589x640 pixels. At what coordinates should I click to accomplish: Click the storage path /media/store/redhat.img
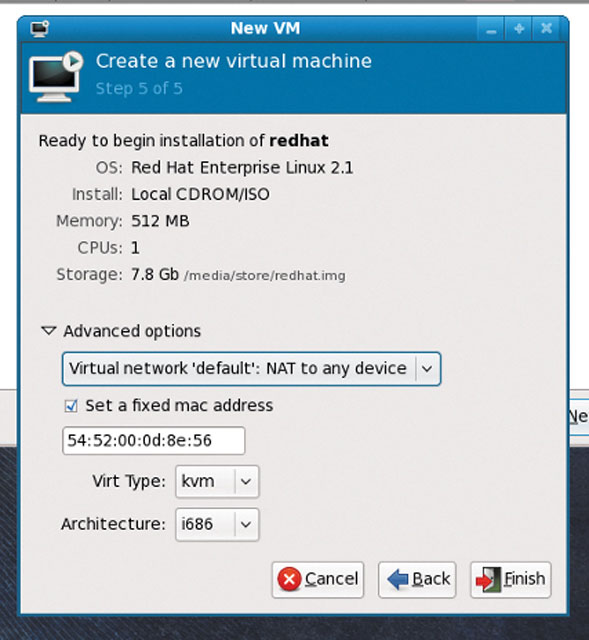[264, 276]
